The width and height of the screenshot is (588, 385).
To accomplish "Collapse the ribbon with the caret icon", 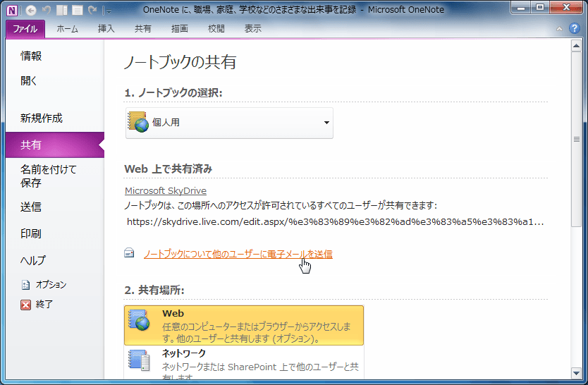I will point(559,28).
